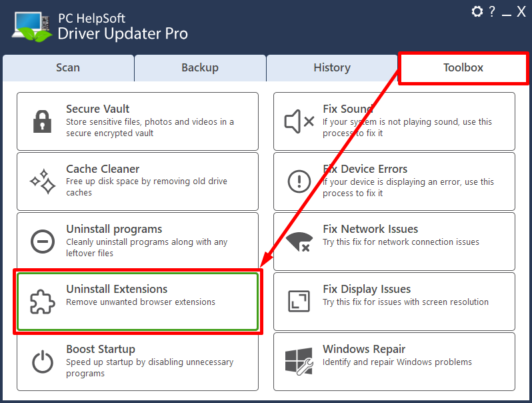Open Uninstall Extensions title
The image size is (532, 403).
point(117,289)
